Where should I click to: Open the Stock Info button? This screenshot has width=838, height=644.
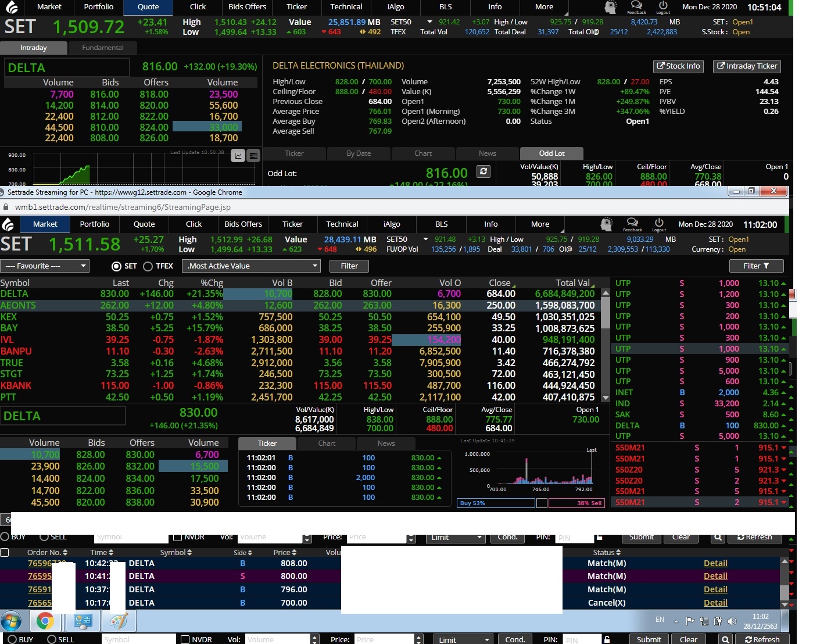click(x=679, y=66)
